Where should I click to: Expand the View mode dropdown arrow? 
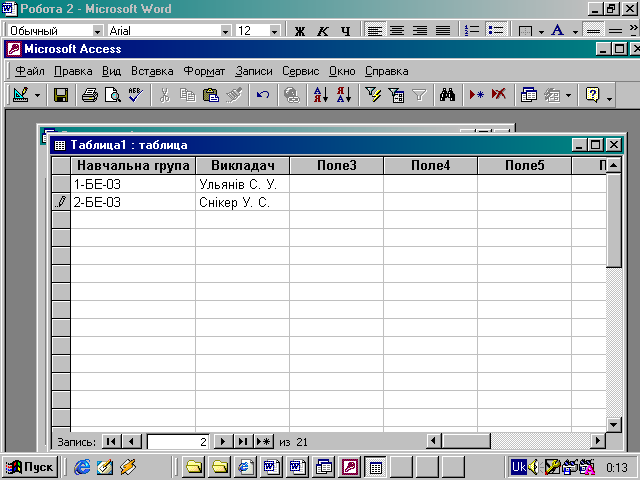(x=37, y=96)
